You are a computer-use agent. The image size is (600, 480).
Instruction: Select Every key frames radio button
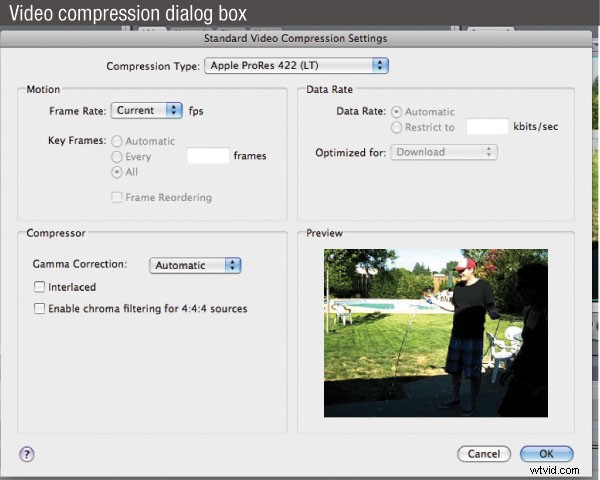coord(117,157)
